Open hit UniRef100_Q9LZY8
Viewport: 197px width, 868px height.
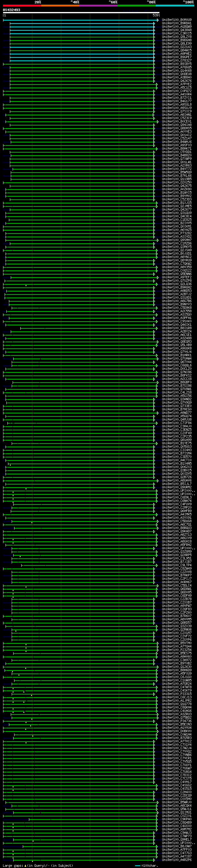[177, 37]
